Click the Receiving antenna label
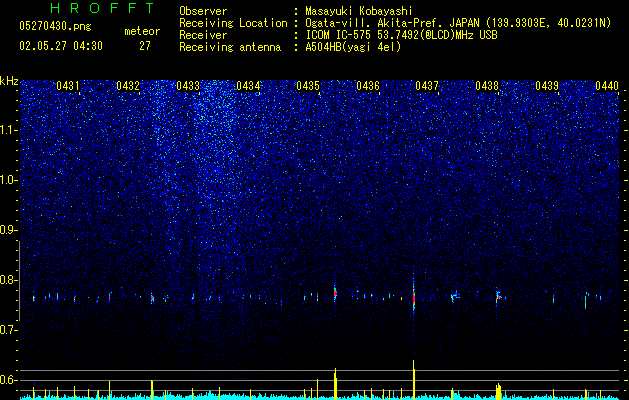 coord(230,47)
